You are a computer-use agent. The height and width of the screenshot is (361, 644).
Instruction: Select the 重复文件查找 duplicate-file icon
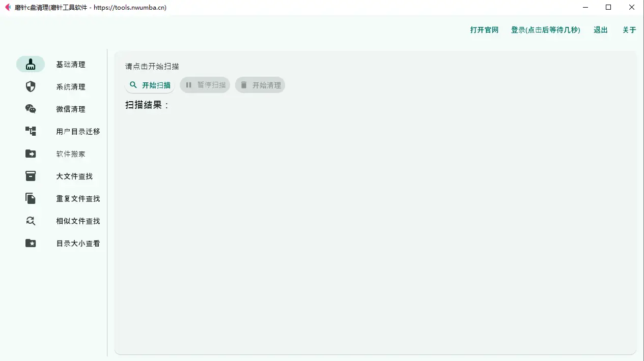(30, 198)
